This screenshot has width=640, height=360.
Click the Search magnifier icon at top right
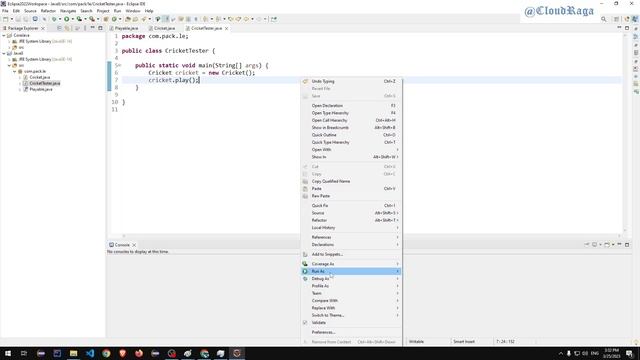[x=604, y=19]
